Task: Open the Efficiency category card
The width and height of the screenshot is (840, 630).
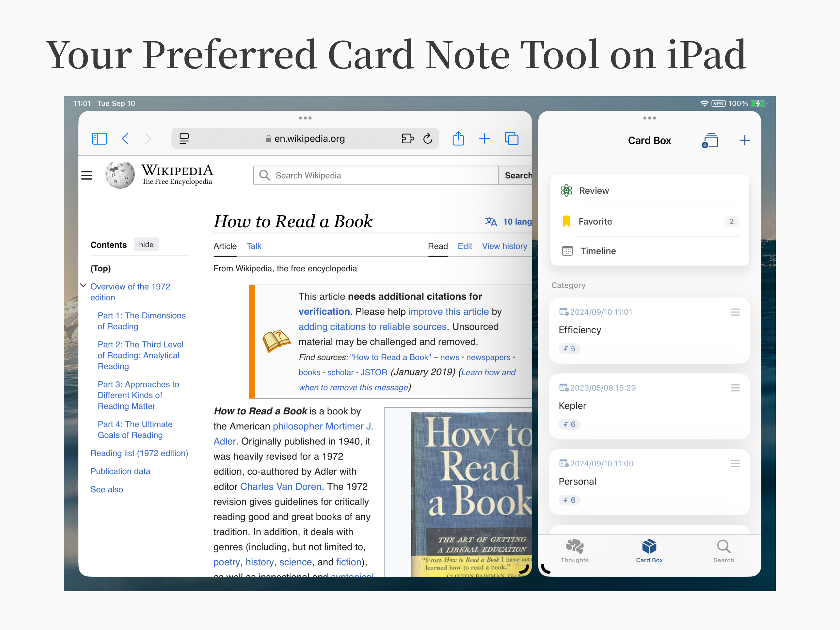Action: (x=649, y=331)
